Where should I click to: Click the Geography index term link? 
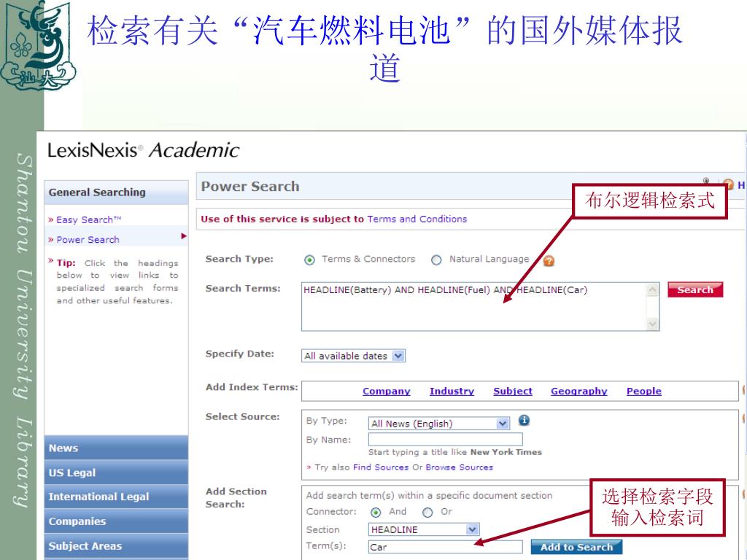tap(578, 391)
